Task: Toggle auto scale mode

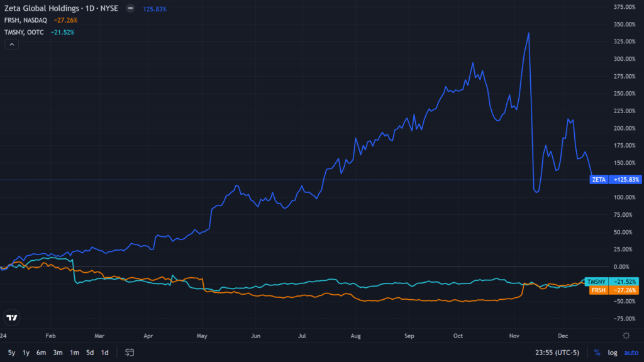Action: click(x=630, y=353)
